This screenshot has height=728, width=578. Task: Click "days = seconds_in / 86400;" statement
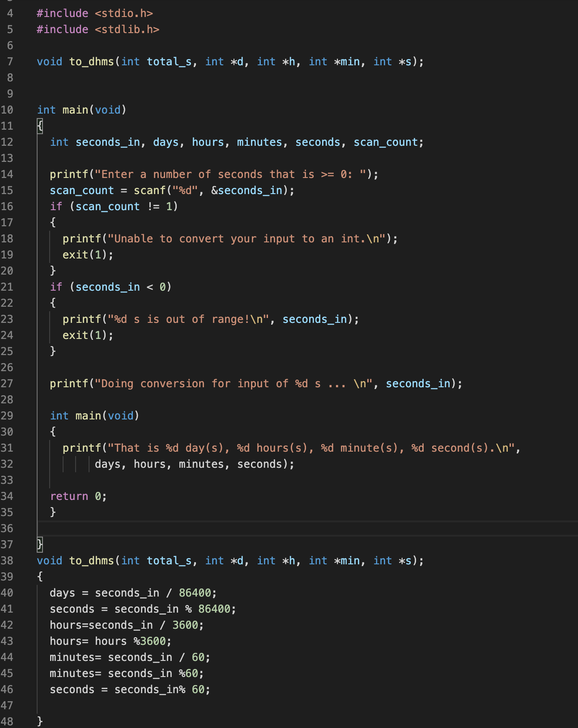133,593
